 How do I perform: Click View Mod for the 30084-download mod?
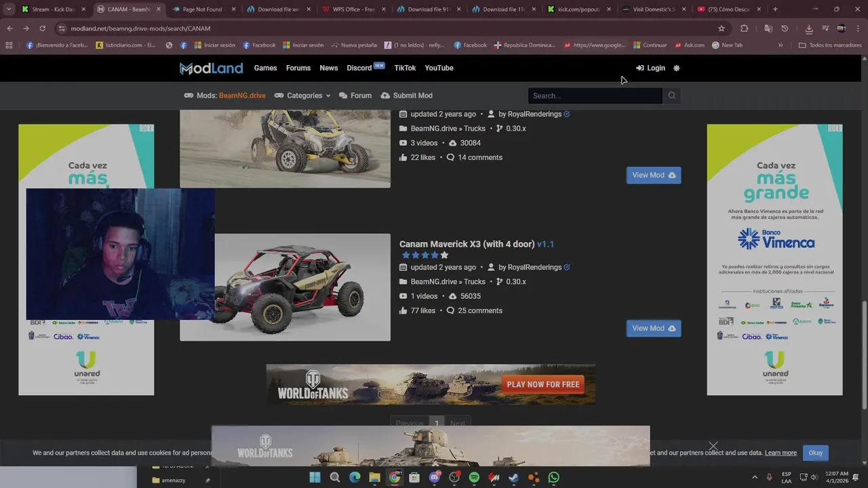(654, 175)
